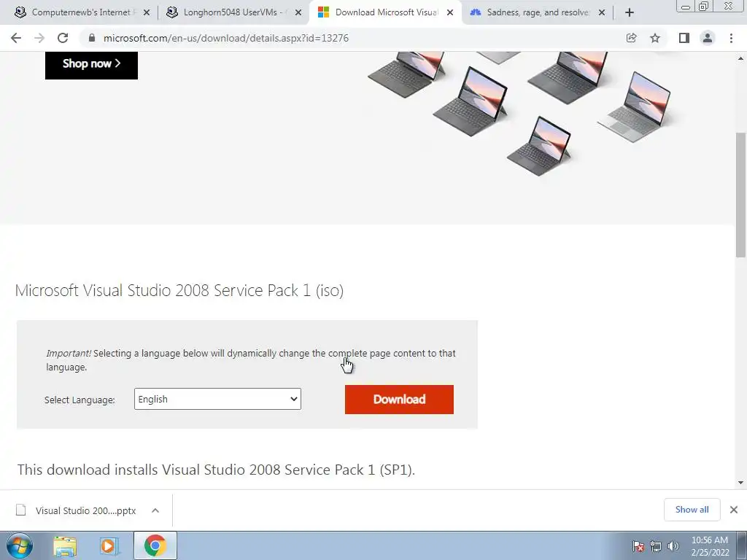Open the side panel icon
747x560 pixels.
pos(684,38)
